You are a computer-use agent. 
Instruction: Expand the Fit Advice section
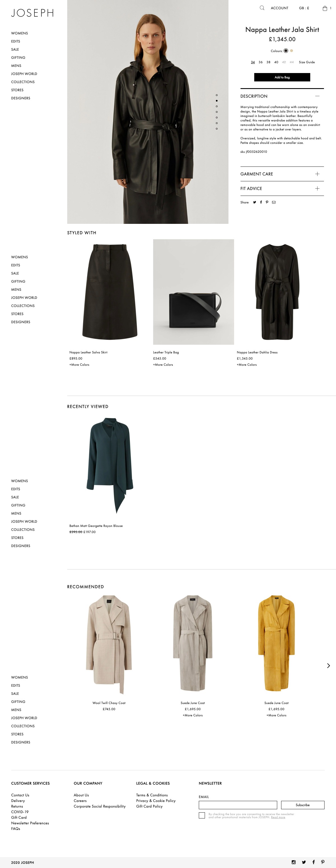pos(282,188)
